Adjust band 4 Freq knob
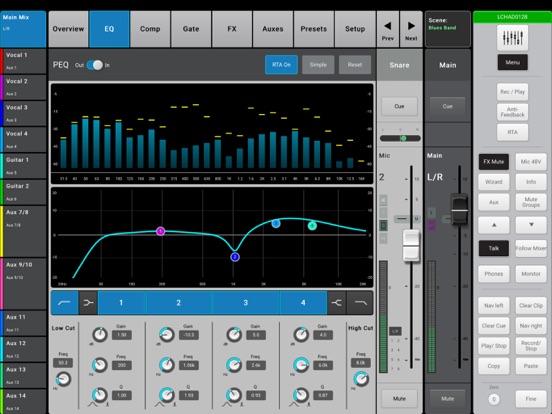 pos(301,365)
